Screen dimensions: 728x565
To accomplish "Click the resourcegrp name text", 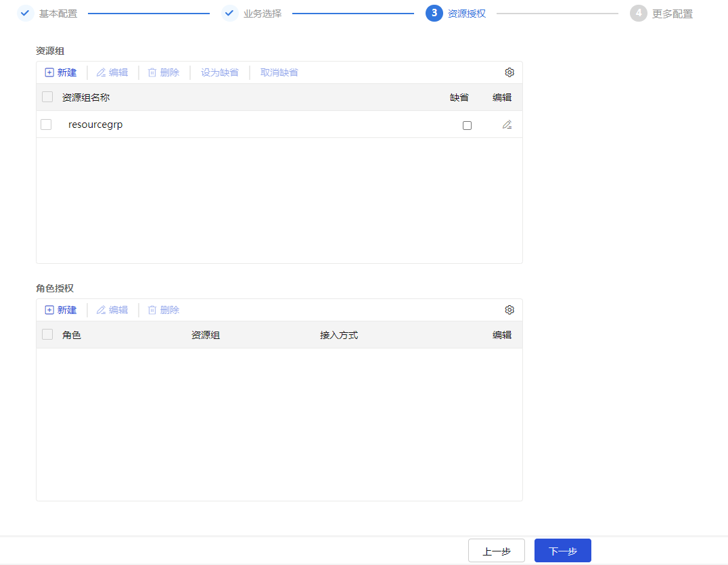I will 95,125.
